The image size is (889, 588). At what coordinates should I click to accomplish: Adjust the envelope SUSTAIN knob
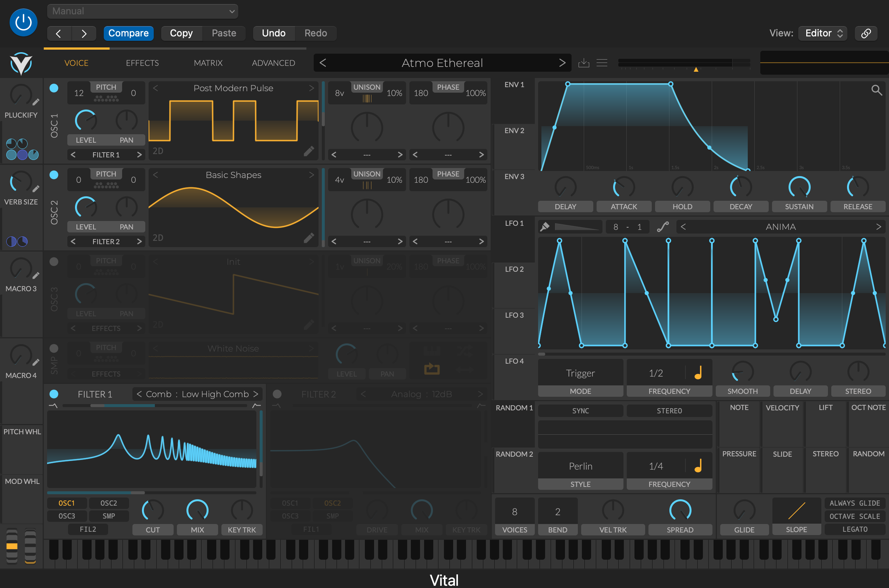[799, 187]
